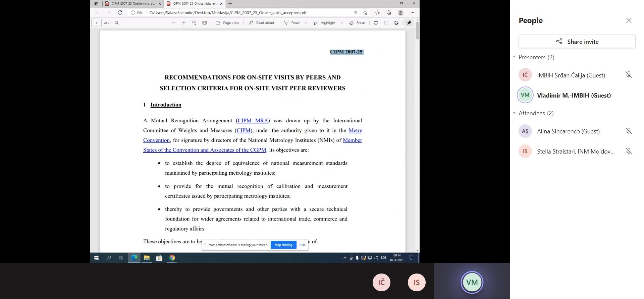This screenshot has height=299, width=644.
Task: Open the Draw options dropdown arrow
Action: tap(306, 23)
